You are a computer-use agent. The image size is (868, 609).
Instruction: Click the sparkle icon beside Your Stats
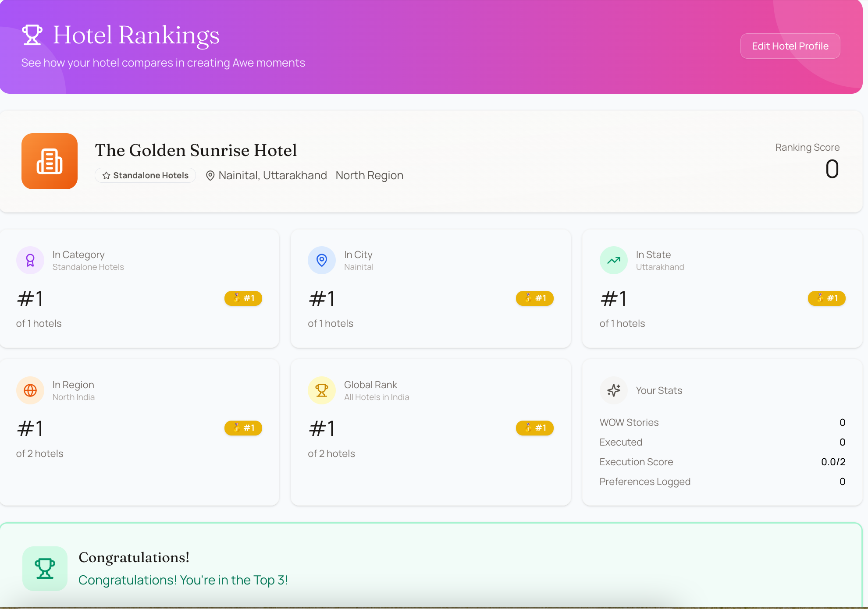pos(614,390)
